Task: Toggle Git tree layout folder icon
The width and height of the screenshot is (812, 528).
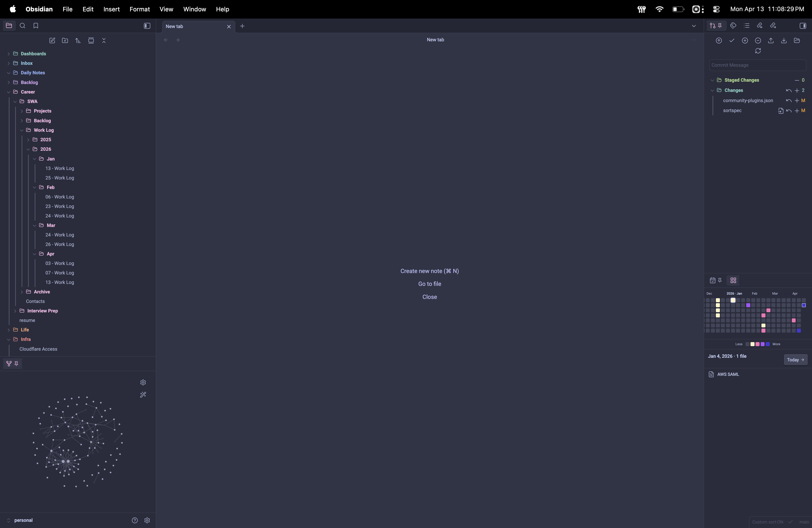Action: click(797, 41)
